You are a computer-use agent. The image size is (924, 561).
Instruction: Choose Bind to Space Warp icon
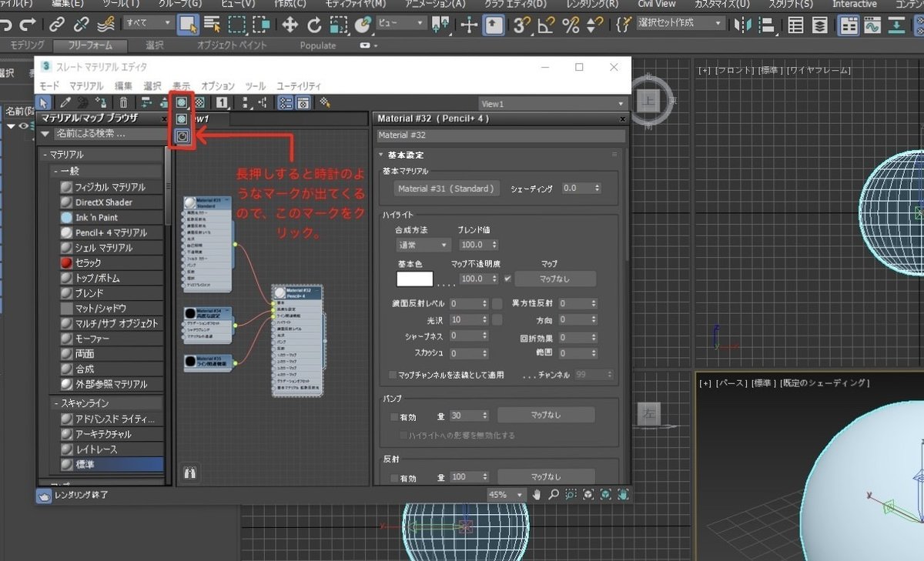click(x=106, y=25)
